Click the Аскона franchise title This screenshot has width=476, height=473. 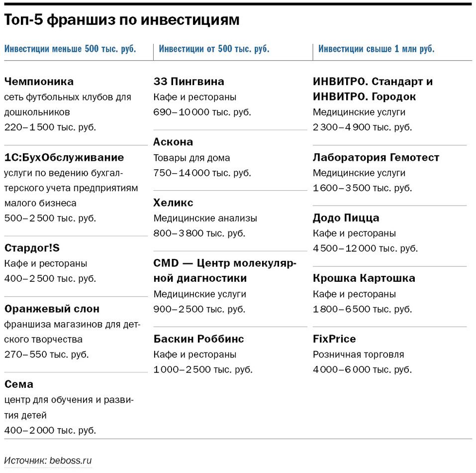173,142
